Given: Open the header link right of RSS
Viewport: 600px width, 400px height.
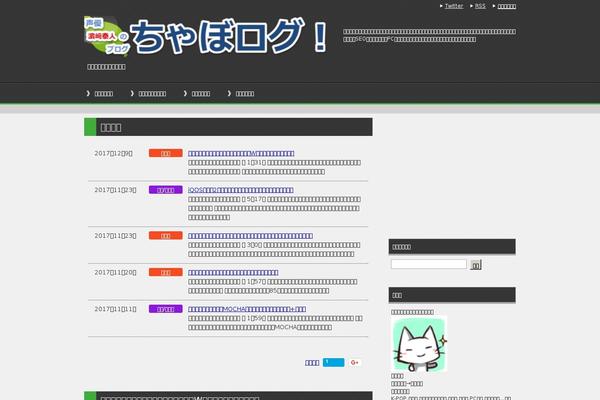Looking at the screenshot, I should pyautogui.click(x=507, y=6).
